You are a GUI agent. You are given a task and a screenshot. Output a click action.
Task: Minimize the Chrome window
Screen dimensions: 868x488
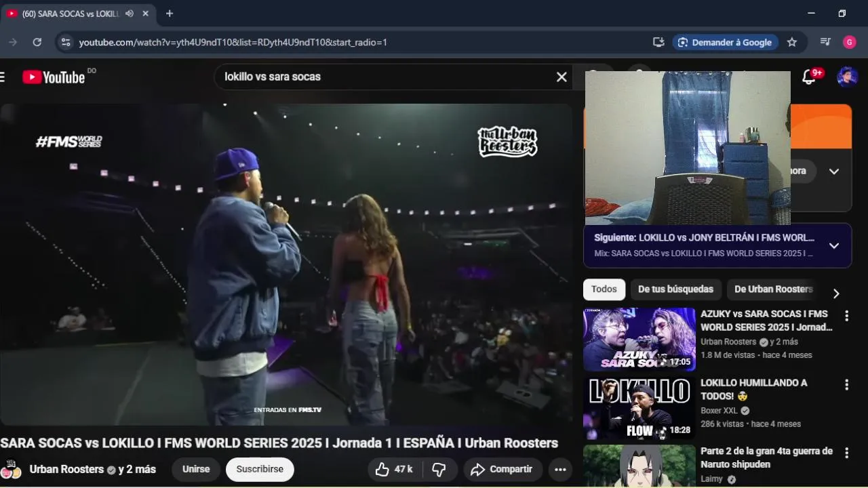coord(811,14)
